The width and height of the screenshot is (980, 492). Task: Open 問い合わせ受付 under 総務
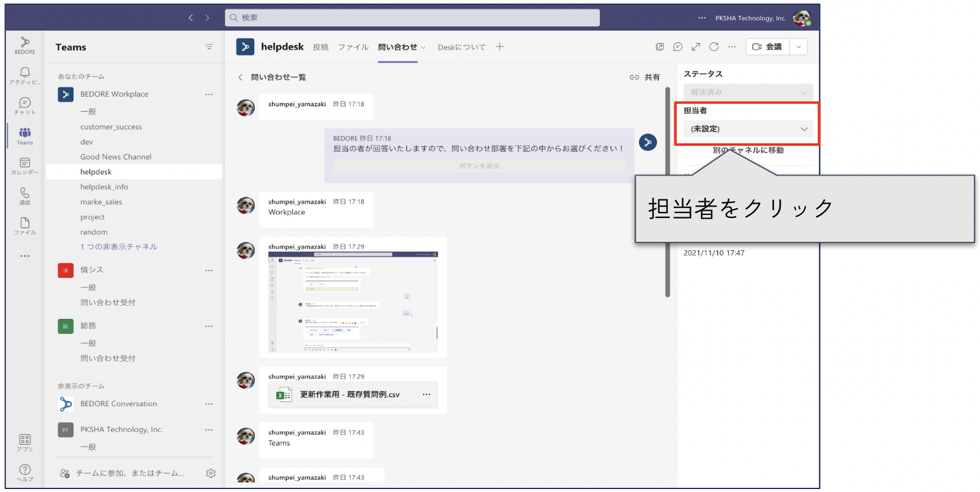coord(108,358)
